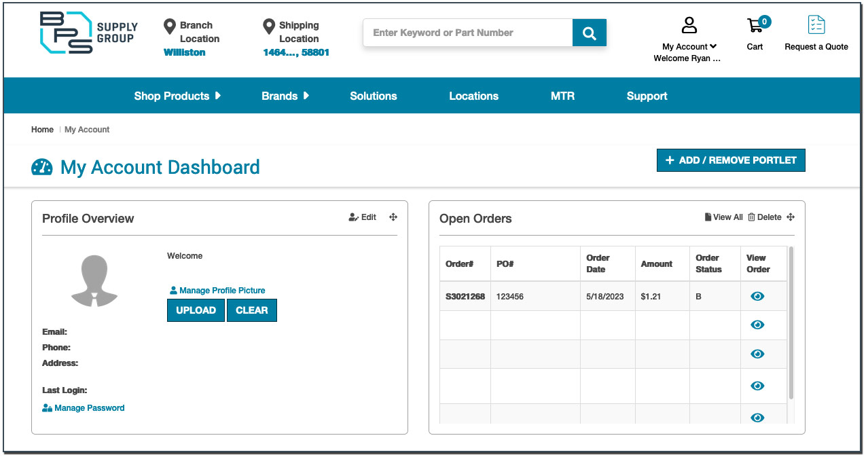Delete the Open Orders portlet

(x=765, y=217)
